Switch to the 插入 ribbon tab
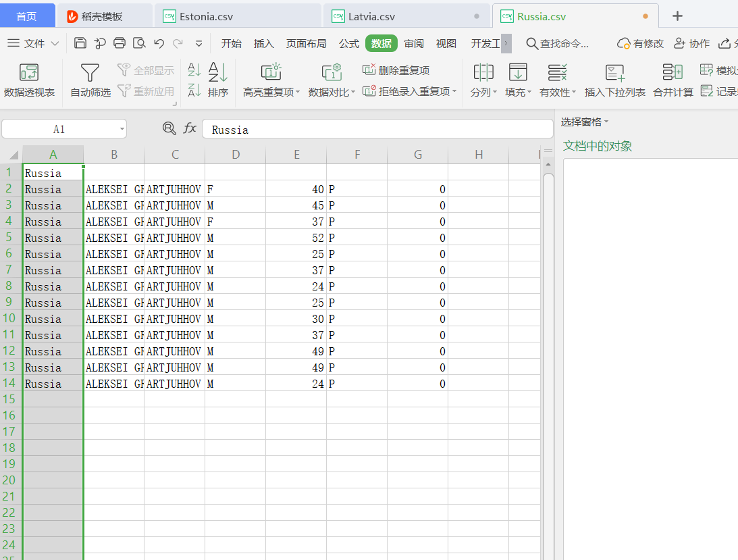738x560 pixels. pos(263,43)
